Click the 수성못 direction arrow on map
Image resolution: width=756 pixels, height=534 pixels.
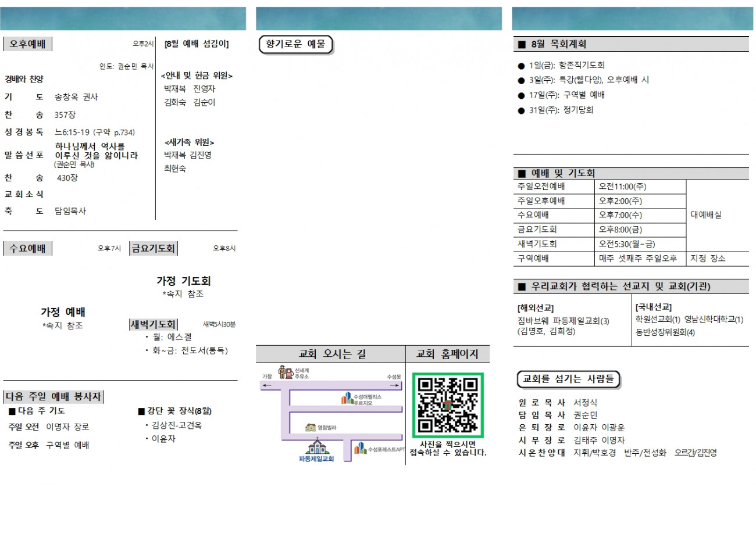(x=395, y=385)
